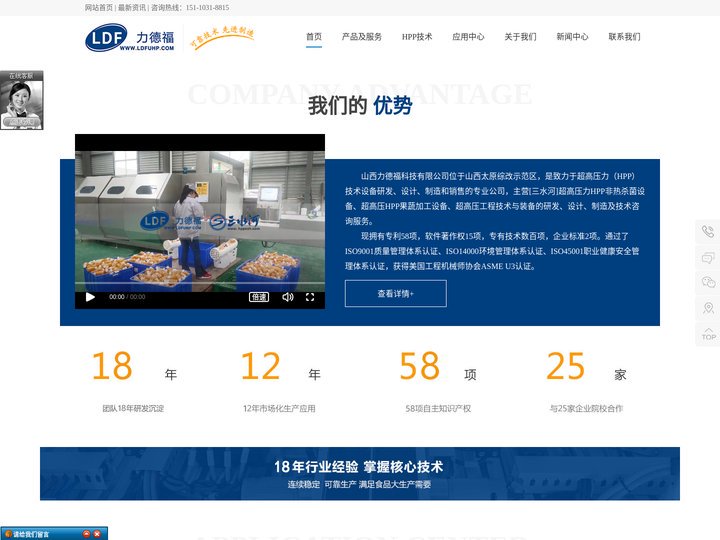Click banner subtitle 连续稳定 可靠生产
The image size is (720, 540).
322,484
